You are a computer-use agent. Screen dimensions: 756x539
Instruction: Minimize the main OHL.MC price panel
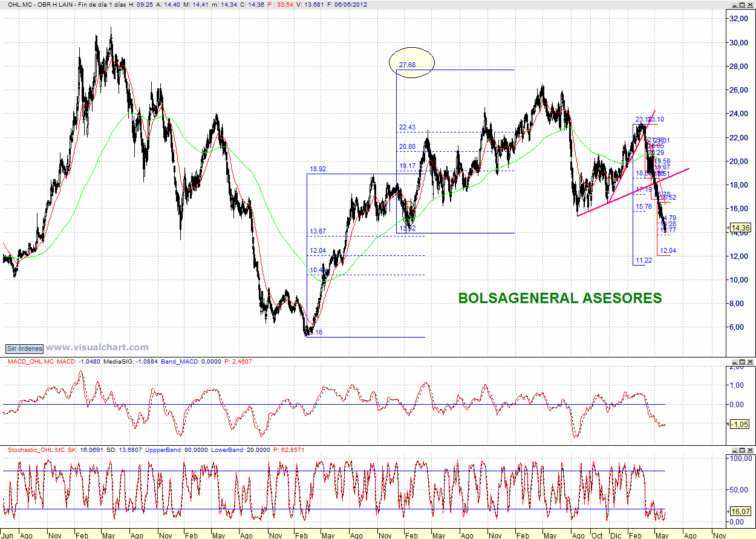[x=734, y=4]
